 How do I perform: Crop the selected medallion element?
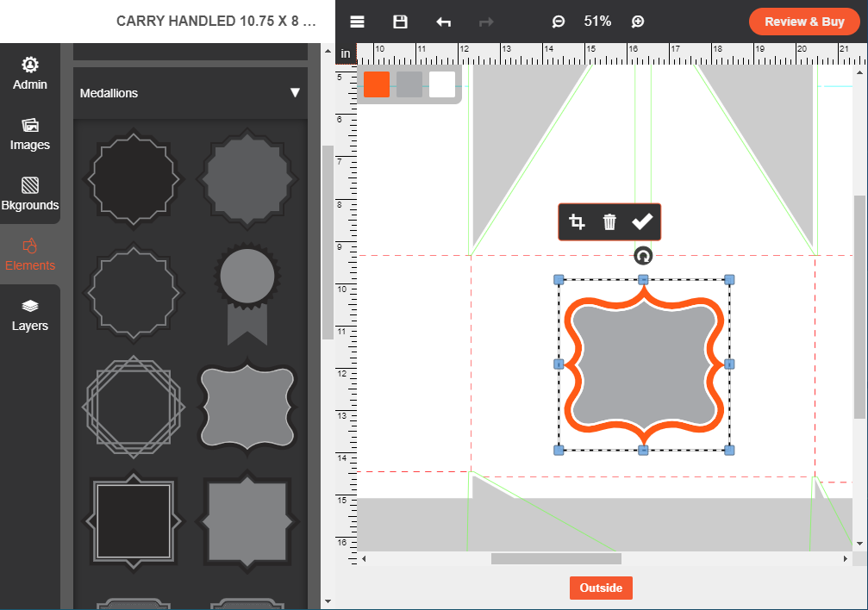577,222
